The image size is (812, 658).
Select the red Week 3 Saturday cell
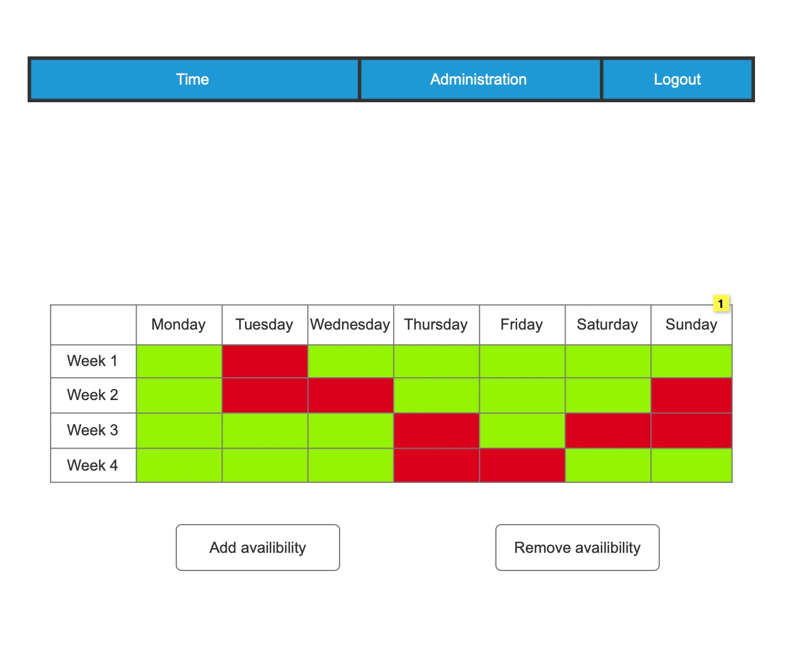(x=608, y=431)
